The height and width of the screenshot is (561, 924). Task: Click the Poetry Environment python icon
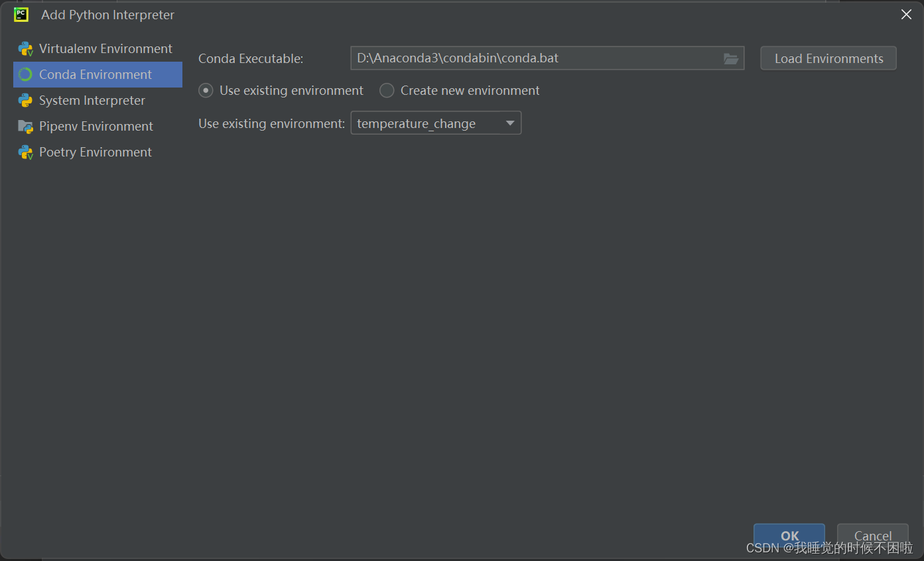point(26,153)
